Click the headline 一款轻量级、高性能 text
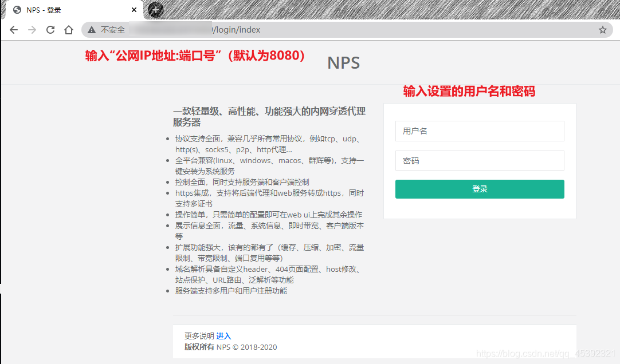This screenshot has width=620, height=364. click(269, 117)
